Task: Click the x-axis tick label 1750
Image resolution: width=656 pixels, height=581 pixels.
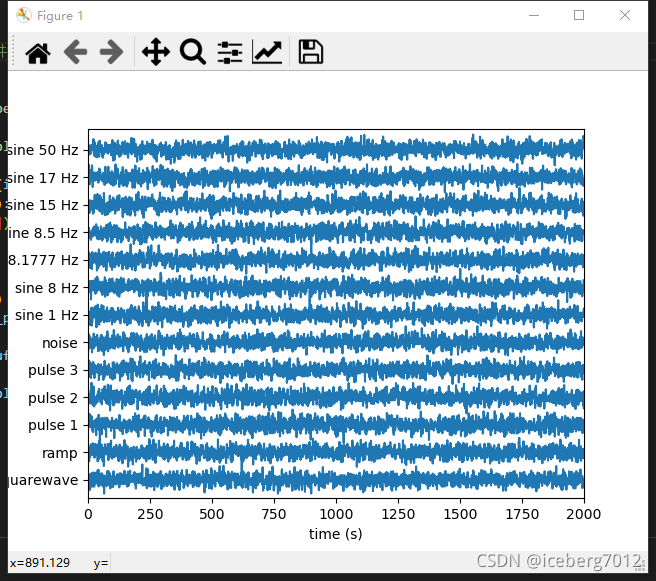Action: click(x=522, y=514)
